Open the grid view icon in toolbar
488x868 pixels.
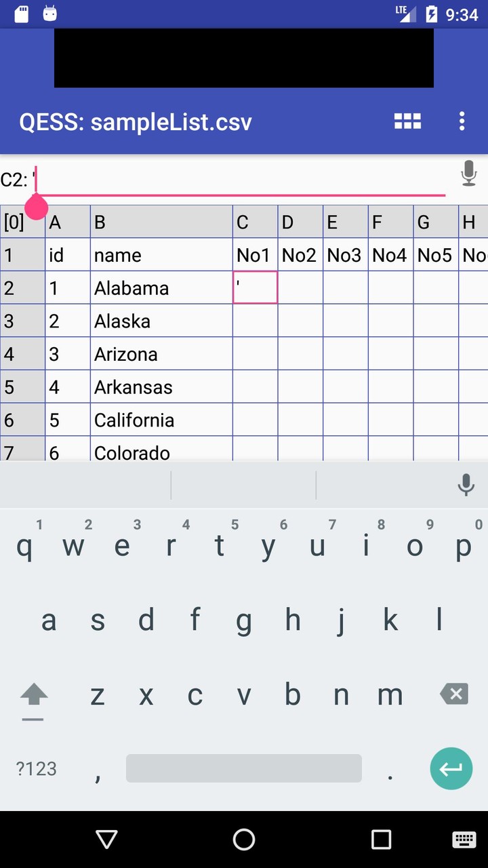click(x=407, y=121)
